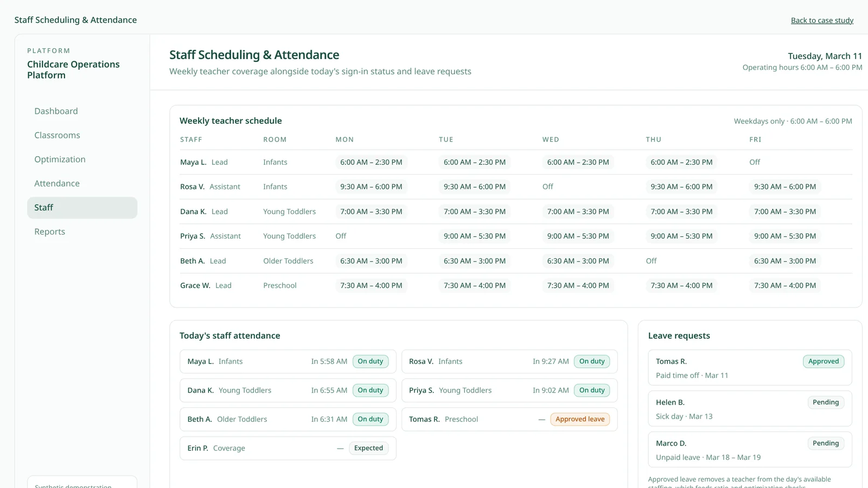Open the Dashboard sidebar item
Viewport: 868px width, 488px height.
pyautogui.click(x=82, y=111)
